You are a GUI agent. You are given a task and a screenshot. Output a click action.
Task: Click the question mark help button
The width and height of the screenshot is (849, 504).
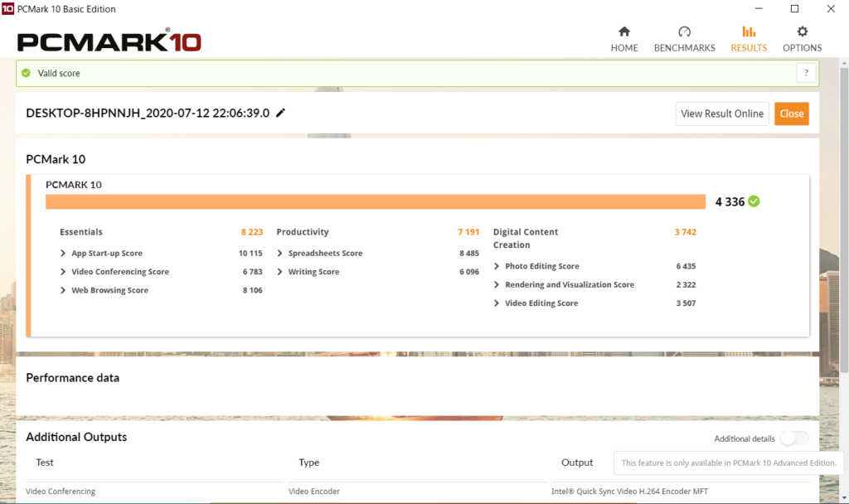click(x=806, y=73)
